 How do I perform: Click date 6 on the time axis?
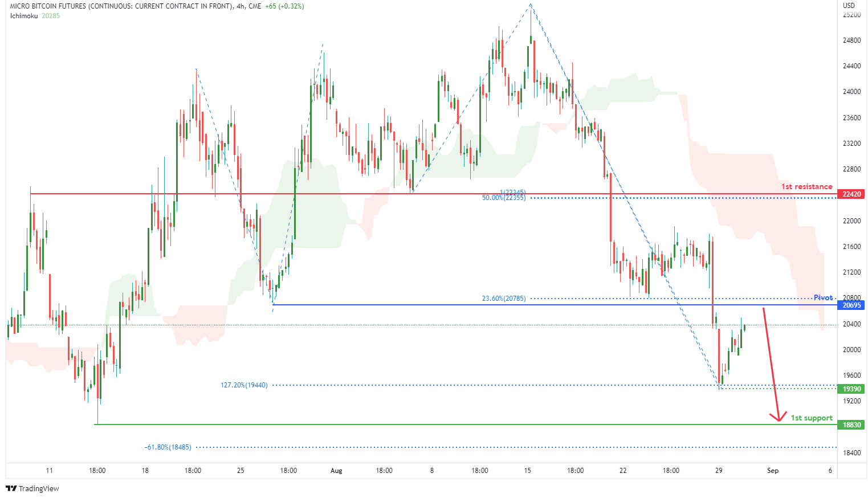830,471
